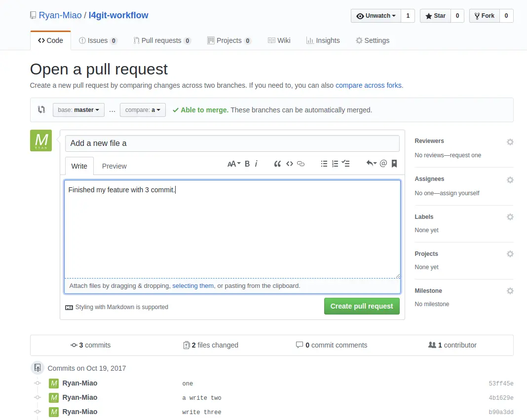This screenshot has width=527, height=420.
Task: Open the Labels gear settings
Action: pyautogui.click(x=510, y=217)
